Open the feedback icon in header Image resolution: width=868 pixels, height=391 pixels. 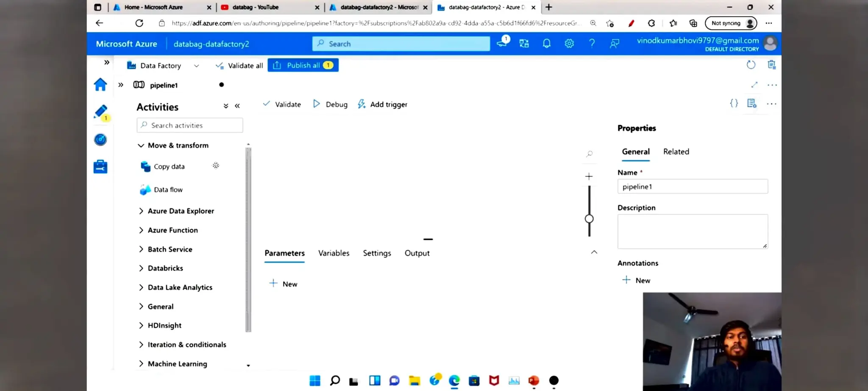[x=614, y=43]
